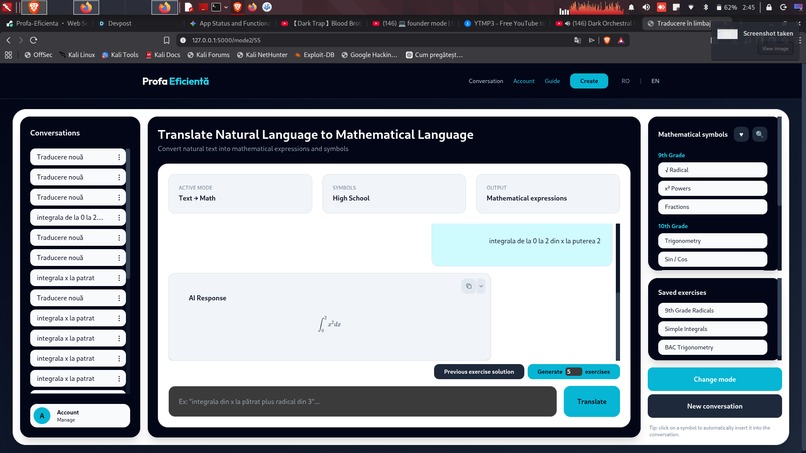Open saved exercise 9th Grade Radicals
The height and width of the screenshot is (453, 806).
pyautogui.click(x=712, y=311)
